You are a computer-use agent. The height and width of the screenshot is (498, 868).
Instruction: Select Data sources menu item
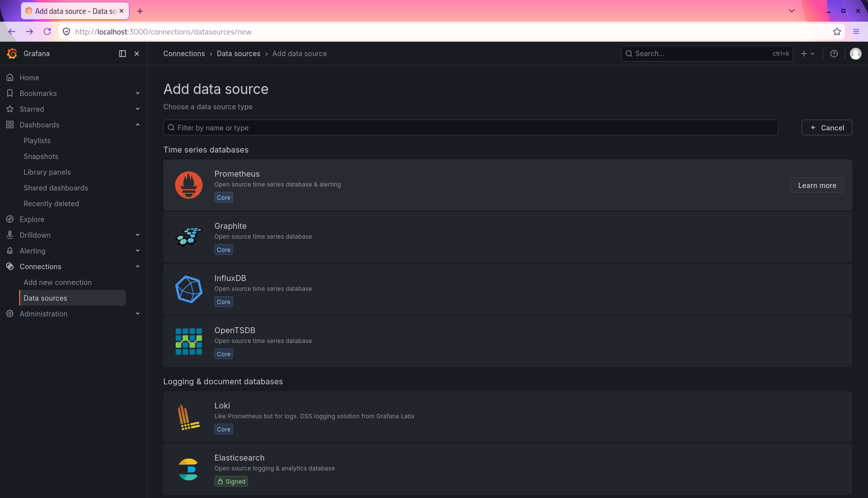tap(73, 298)
